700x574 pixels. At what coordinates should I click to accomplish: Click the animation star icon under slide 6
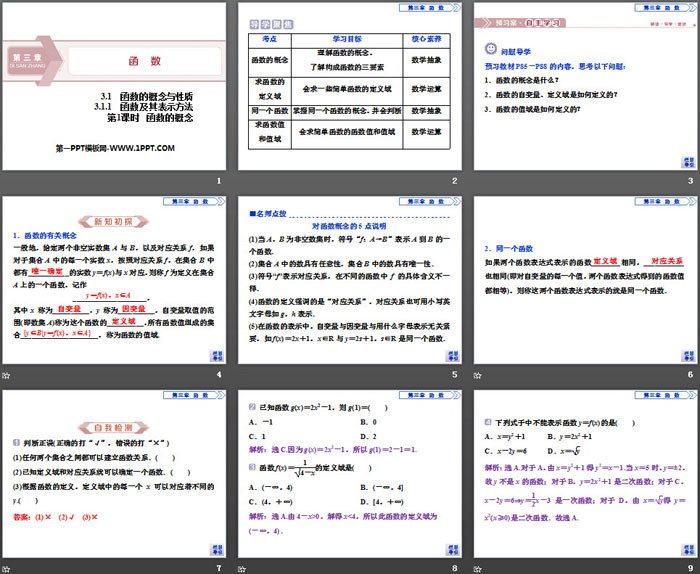(x=477, y=375)
